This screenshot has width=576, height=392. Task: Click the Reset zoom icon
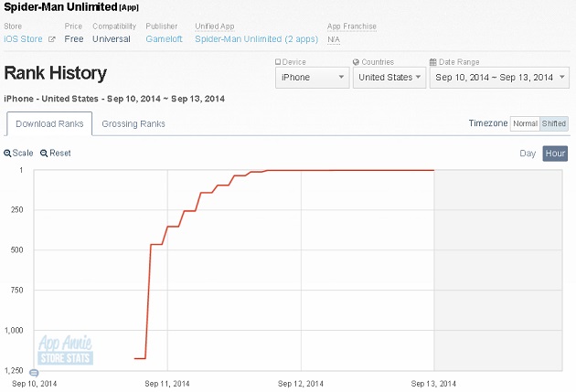(44, 154)
